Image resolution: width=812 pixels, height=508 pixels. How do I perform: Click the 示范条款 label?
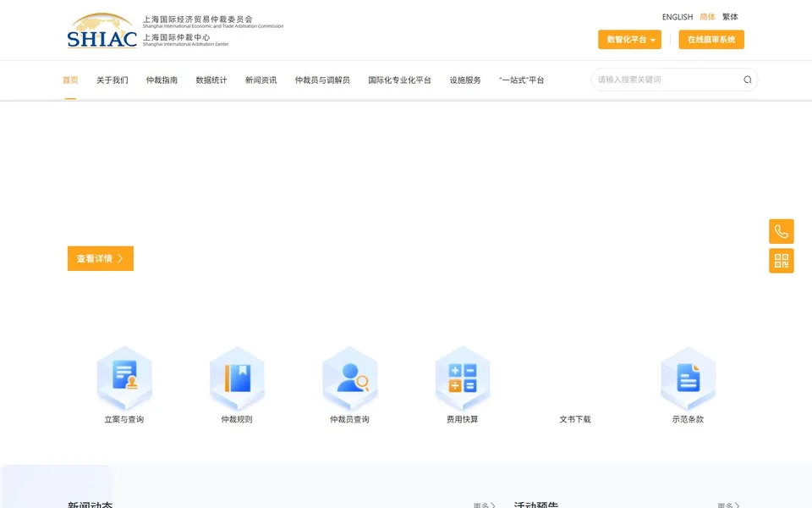point(689,419)
